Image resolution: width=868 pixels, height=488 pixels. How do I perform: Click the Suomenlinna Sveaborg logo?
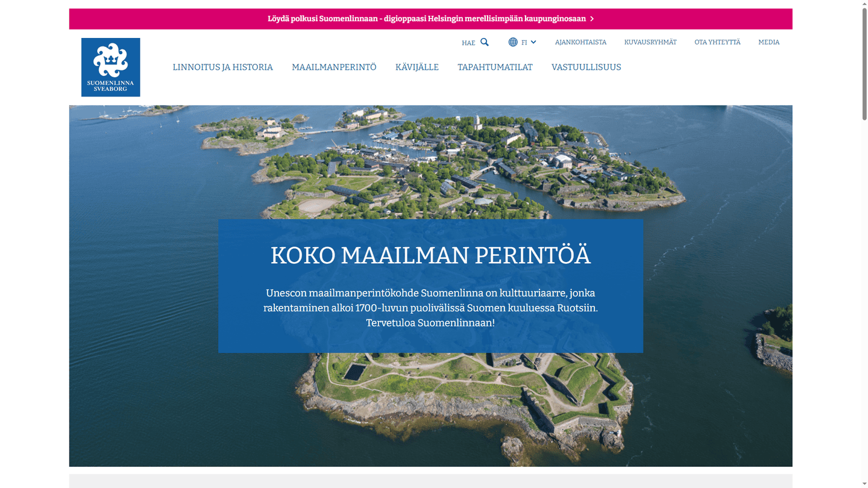(111, 67)
